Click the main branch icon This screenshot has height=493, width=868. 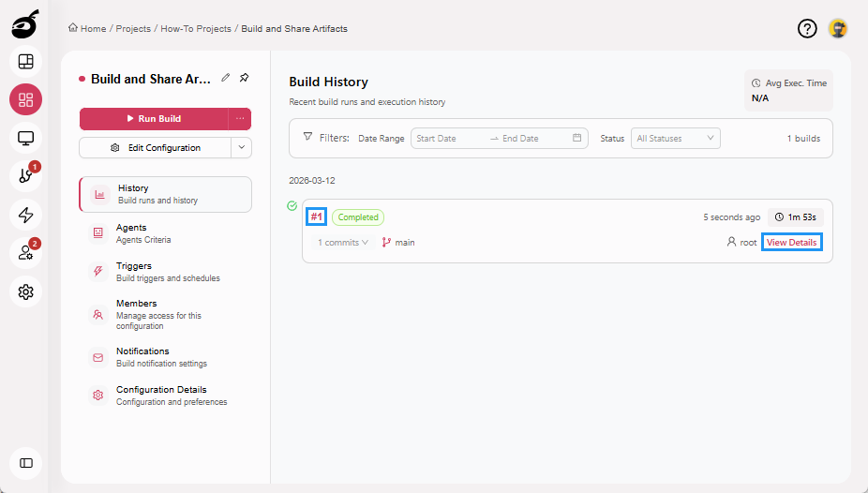coord(386,243)
